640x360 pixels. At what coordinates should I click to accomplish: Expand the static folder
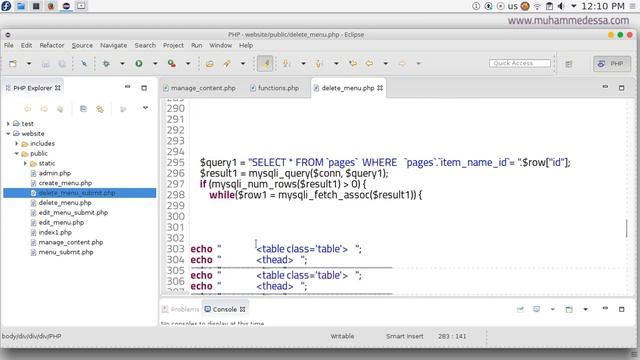pos(25,163)
